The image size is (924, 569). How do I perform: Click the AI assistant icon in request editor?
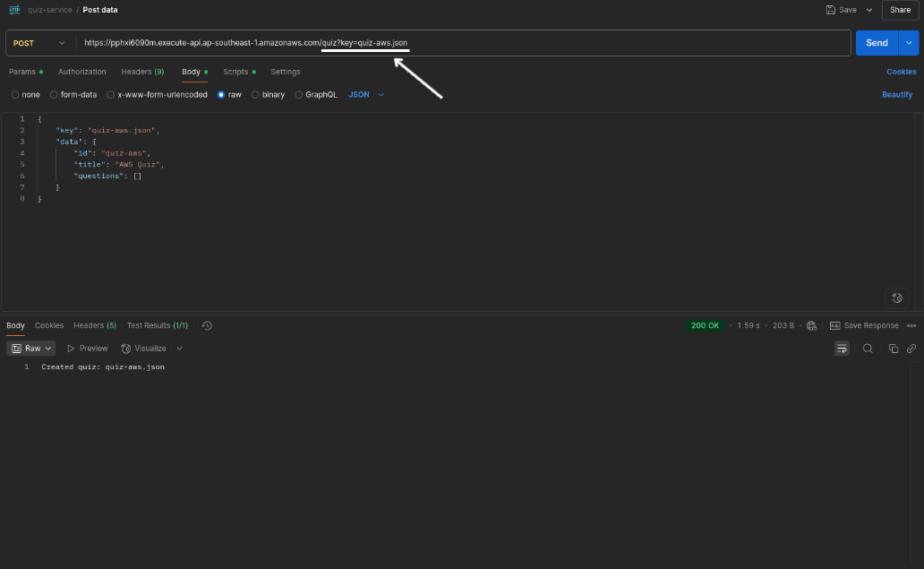point(897,297)
